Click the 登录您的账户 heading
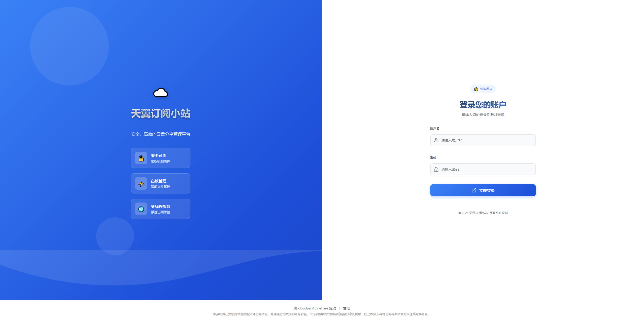Viewport: 644px width, 320px height. 483,105
